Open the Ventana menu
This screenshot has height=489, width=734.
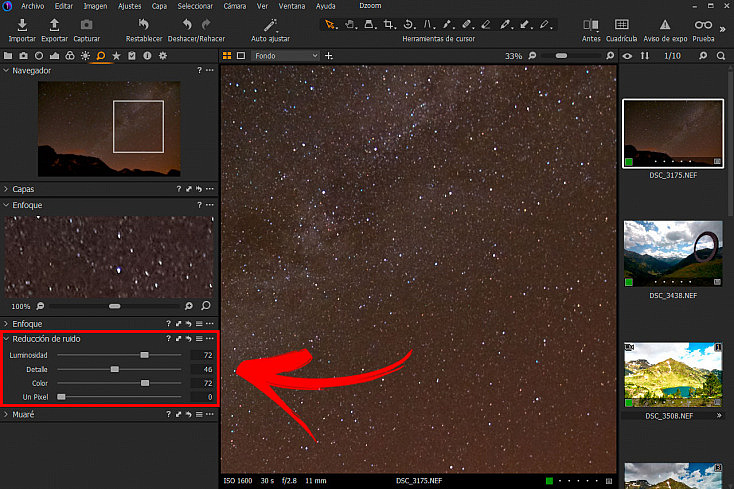292,6
